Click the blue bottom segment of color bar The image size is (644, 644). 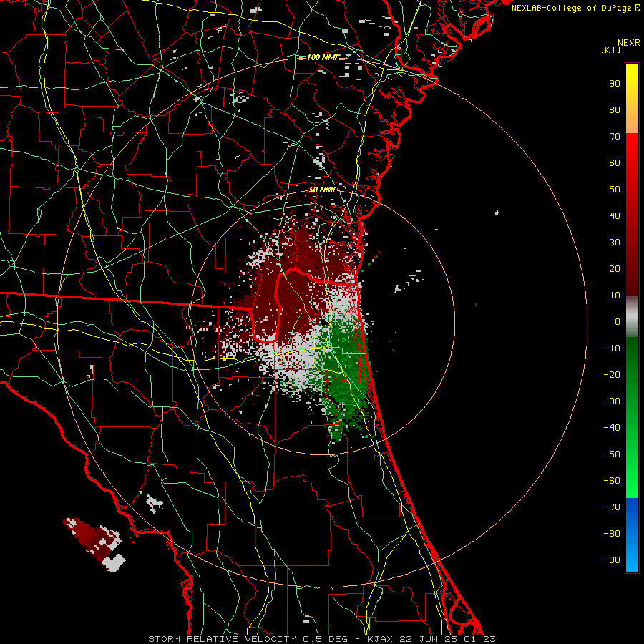(632, 535)
